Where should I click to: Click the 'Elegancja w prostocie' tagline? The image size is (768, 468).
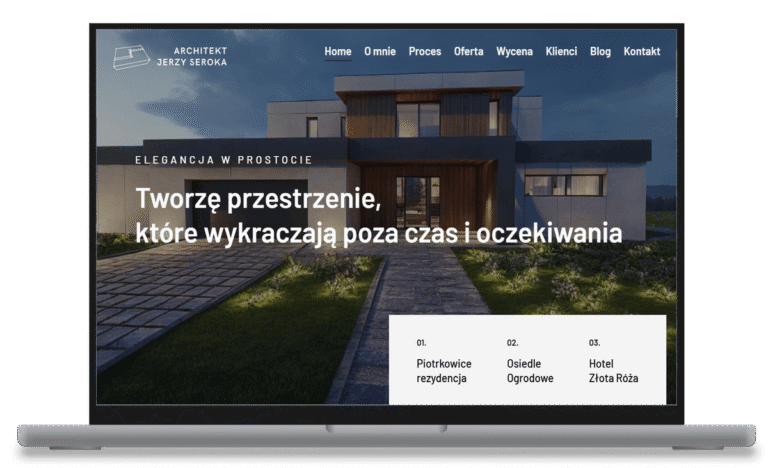pyautogui.click(x=224, y=160)
